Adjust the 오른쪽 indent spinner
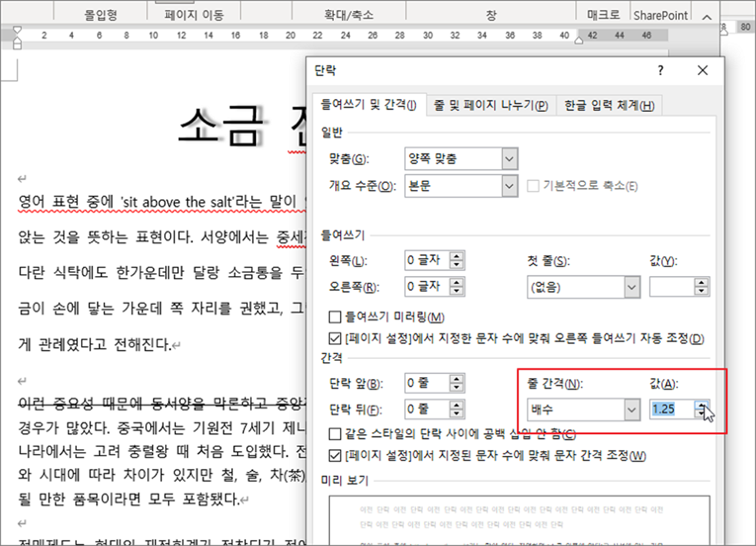Screen dimensions: 756x546 (457, 286)
